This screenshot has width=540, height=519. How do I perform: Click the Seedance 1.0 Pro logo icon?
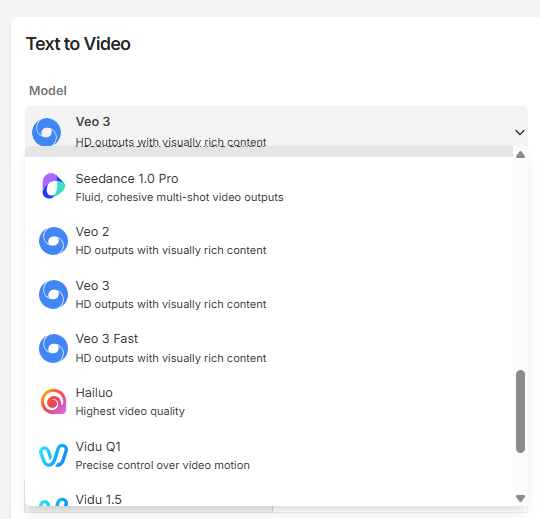point(53,186)
